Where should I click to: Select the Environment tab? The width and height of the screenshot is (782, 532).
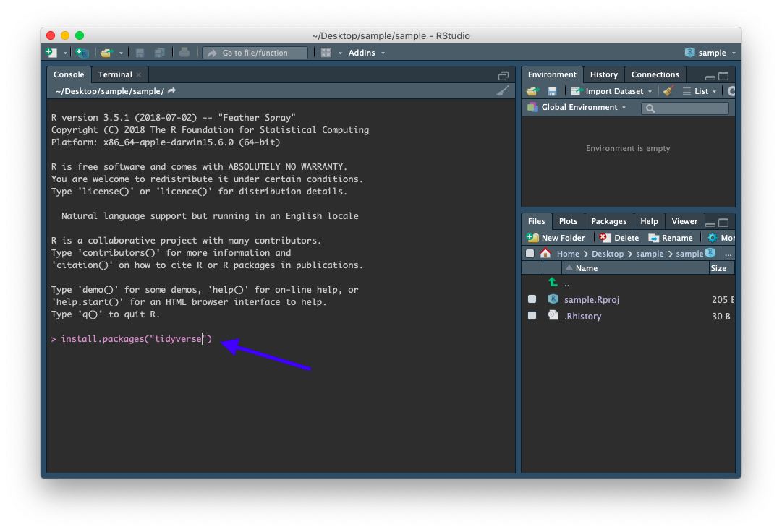tap(552, 74)
